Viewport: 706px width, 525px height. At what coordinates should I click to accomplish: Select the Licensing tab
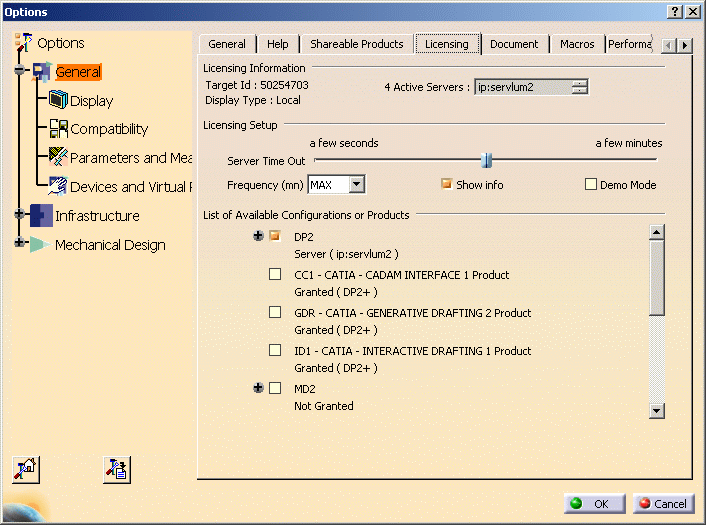[447, 44]
